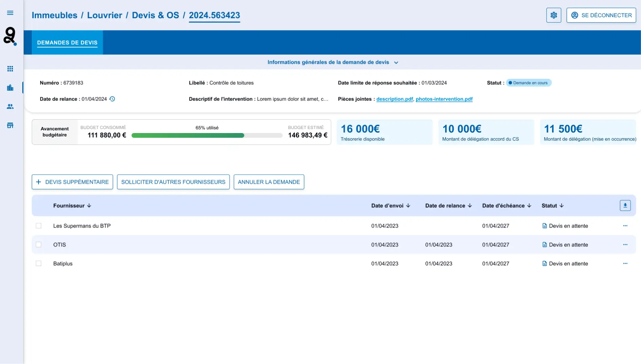Check the Batiplus row checkbox

click(39, 263)
